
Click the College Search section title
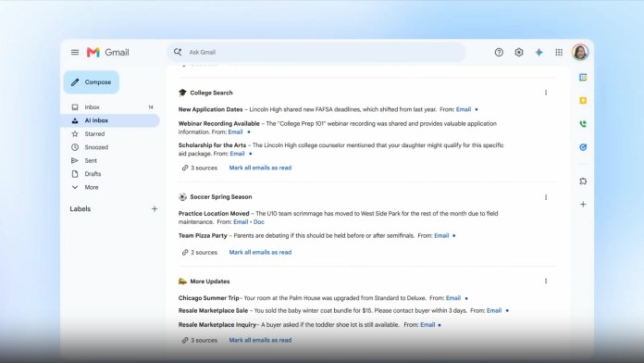[x=211, y=93]
